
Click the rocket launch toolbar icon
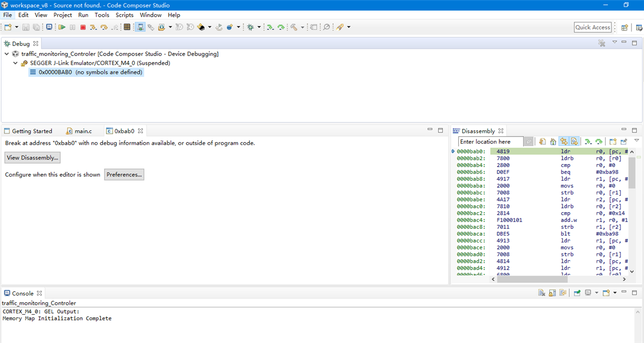click(340, 27)
